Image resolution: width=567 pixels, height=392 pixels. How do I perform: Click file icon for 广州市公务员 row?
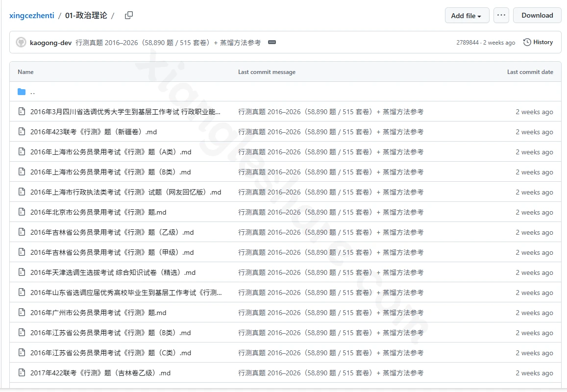tap(22, 313)
